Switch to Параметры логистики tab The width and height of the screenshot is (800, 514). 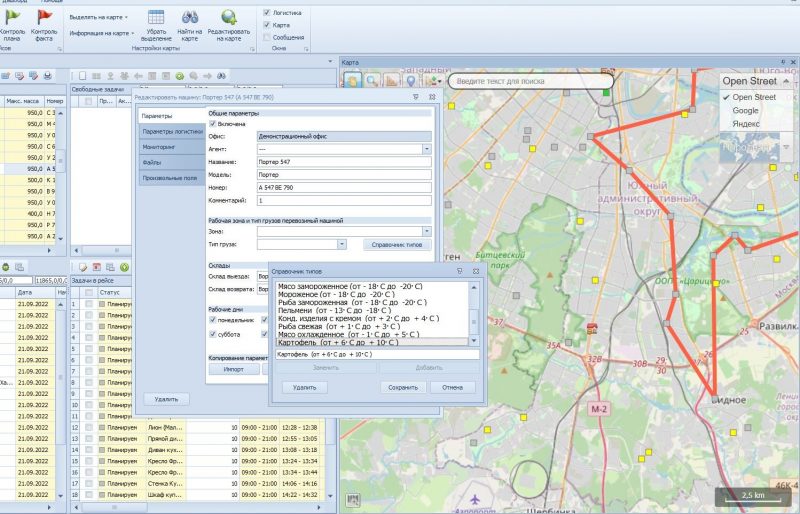click(x=172, y=131)
